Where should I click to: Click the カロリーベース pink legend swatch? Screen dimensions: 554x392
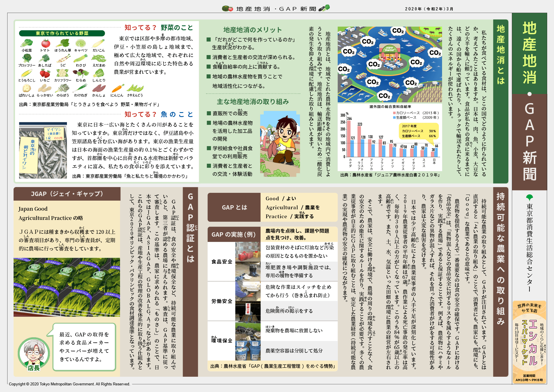[394, 113]
